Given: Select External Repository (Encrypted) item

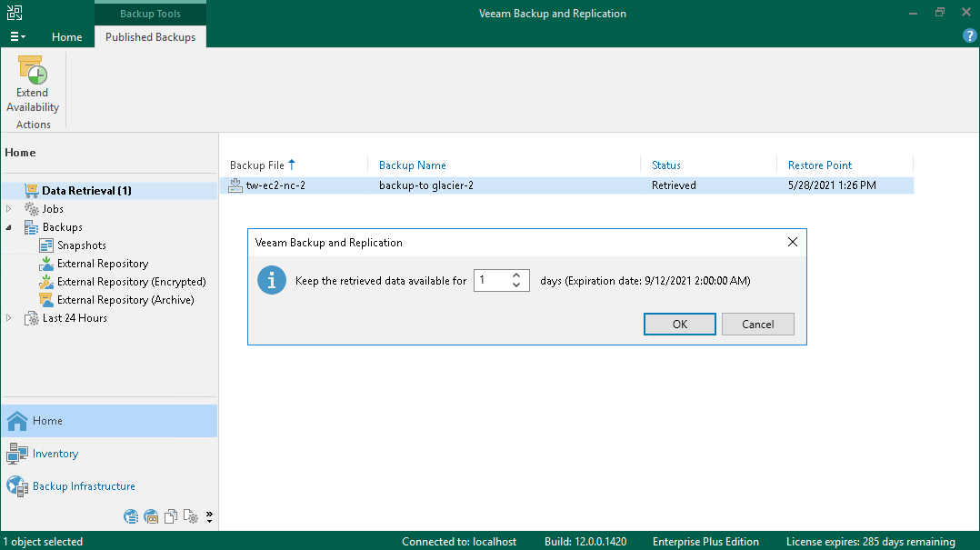Looking at the screenshot, I should pyautogui.click(x=131, y=281).
